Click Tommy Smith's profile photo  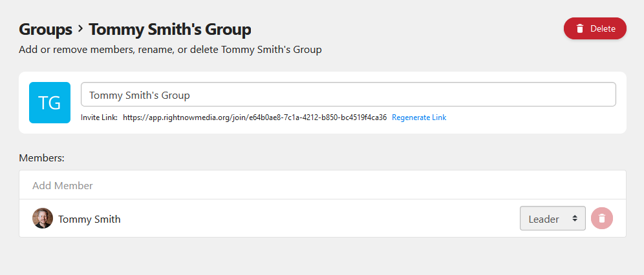click(x=43, y=218)
